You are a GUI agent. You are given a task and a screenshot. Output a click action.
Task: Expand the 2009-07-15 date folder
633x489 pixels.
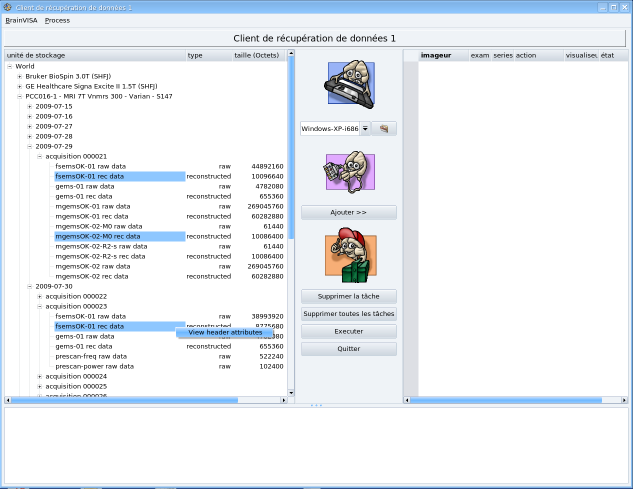pyautogui.click(x=29, y=106)
